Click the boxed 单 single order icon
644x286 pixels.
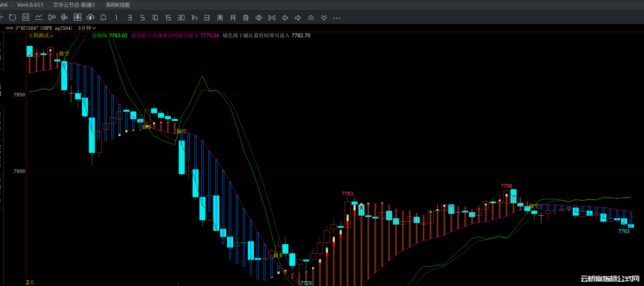(77, 18)
